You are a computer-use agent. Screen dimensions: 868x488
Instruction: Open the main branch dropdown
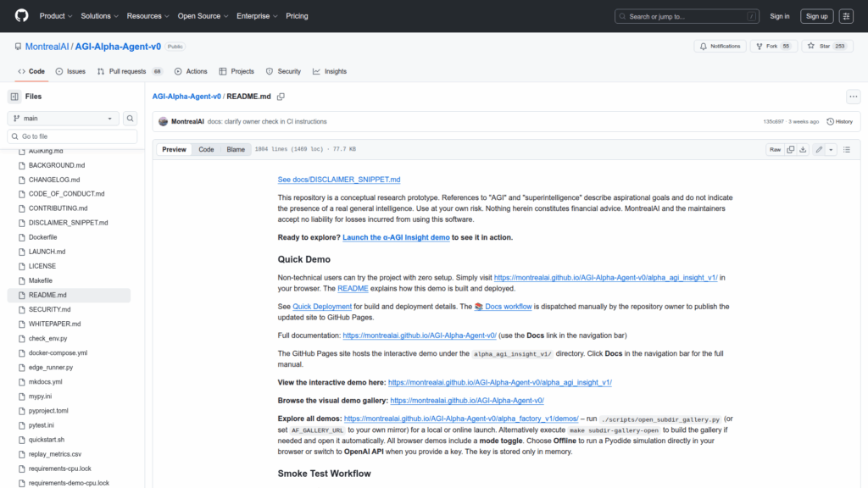coord(64,119)
